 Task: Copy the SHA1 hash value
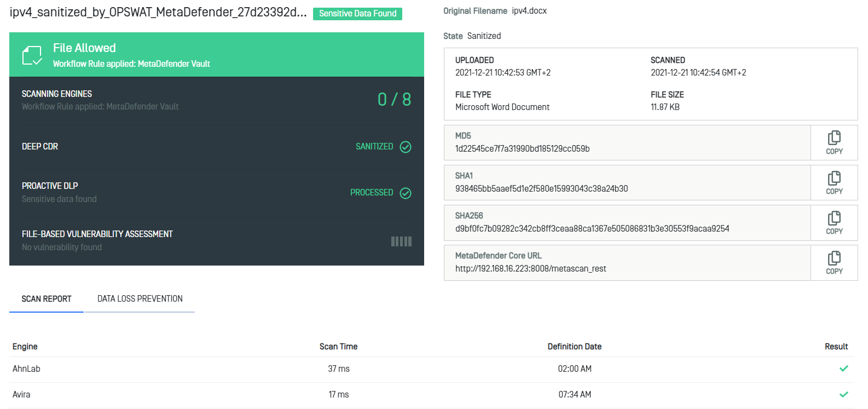(834, 183)
